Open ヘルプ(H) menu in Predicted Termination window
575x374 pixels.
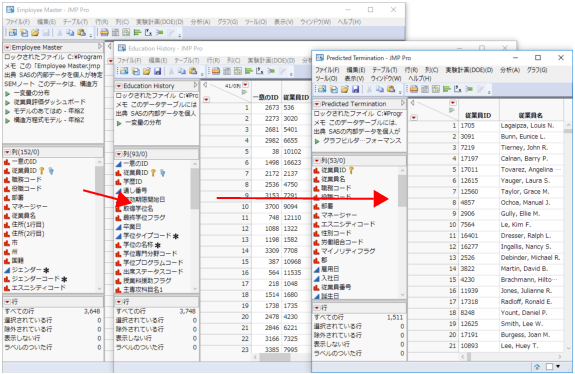[x=420, y=78]
